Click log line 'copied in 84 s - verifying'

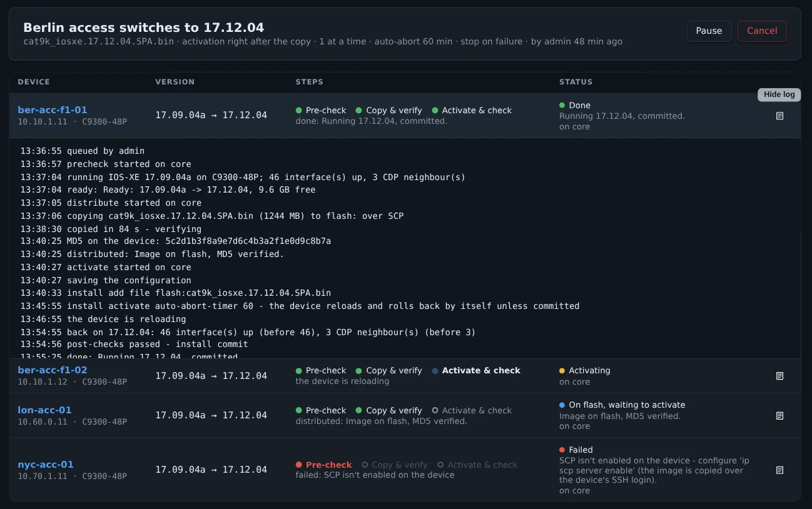coord(111,228)
